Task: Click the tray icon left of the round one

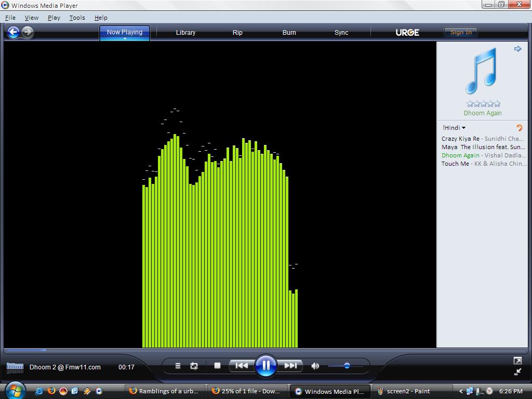Action: 480,391
